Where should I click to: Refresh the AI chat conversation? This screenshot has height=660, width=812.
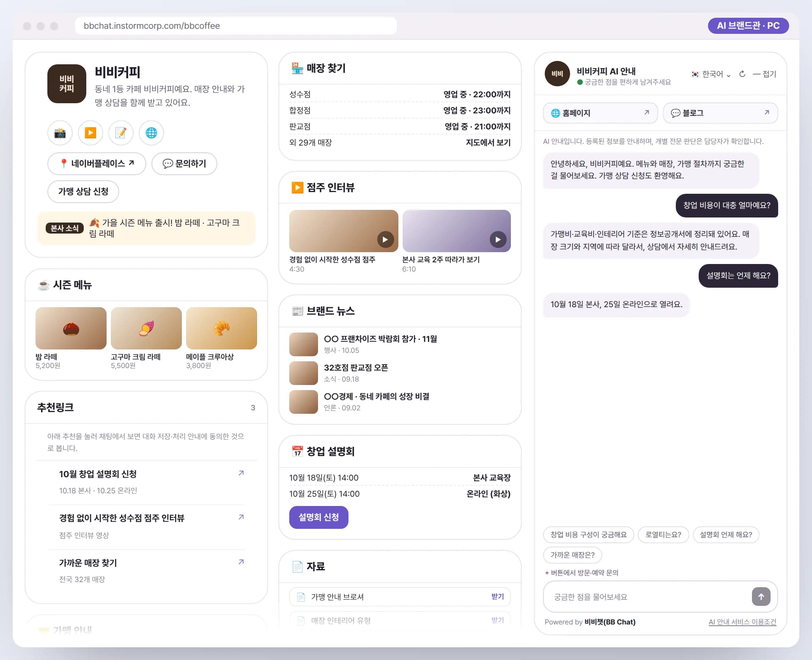pyautogui.click(x=742, y=74)
